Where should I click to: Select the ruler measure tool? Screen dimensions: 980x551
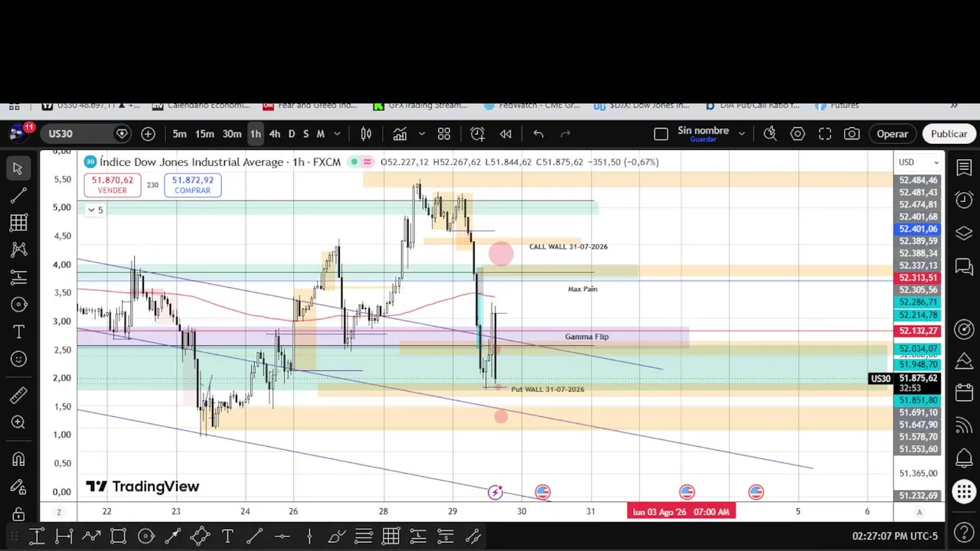coord(18,395)
